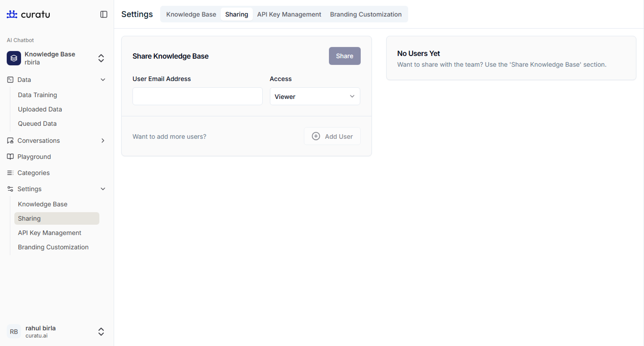Image resolution: width=644 pixels, height=346 pixels.
Task: Collapse the Data section chevron
Action: pos(103,80)
